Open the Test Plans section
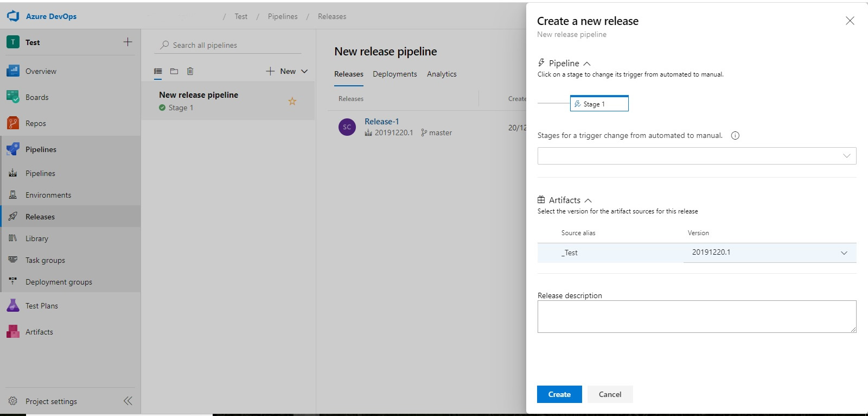868x416 pixels. (x=42, y=306)
